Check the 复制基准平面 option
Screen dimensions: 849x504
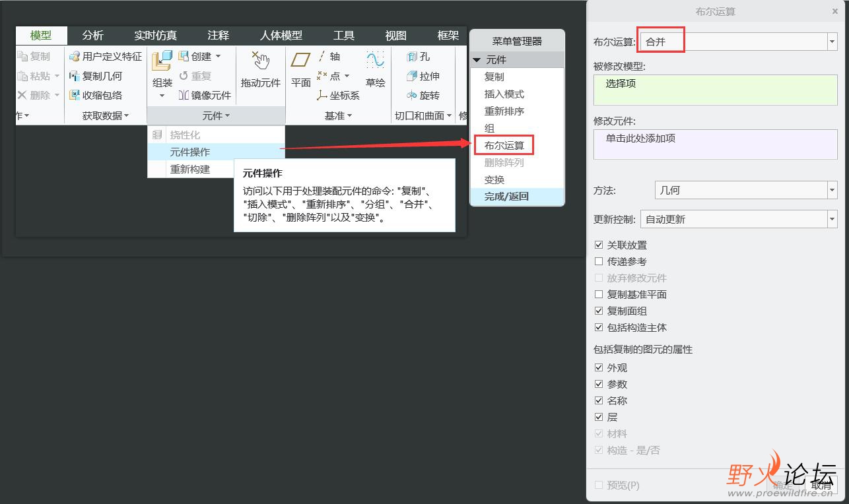click(x=599, y=294)
